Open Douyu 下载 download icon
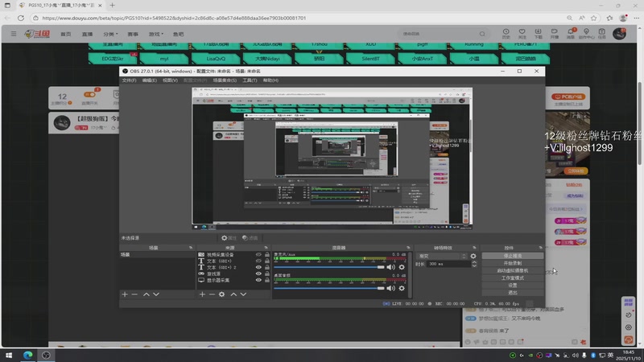 538,34
